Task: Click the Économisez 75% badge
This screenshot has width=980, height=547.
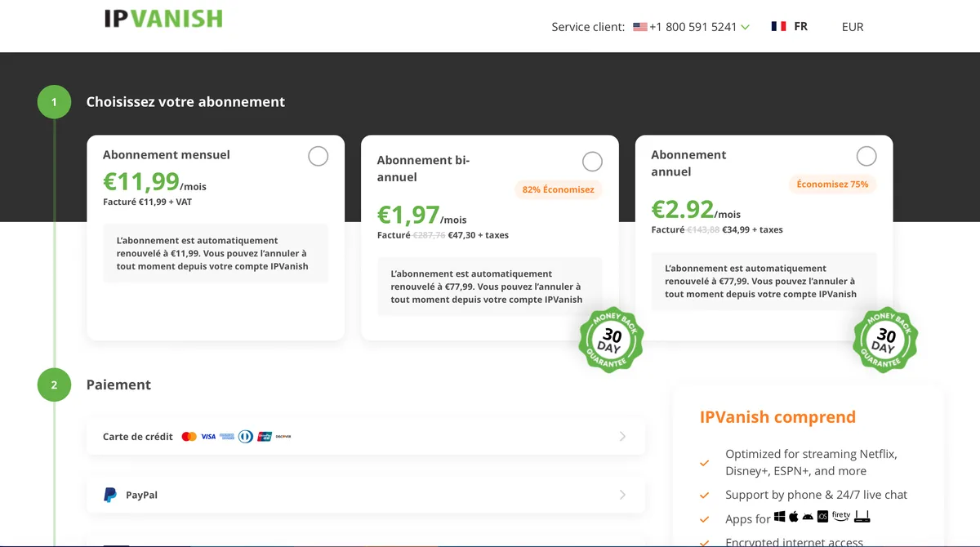Action: click(x=833, y=184)
